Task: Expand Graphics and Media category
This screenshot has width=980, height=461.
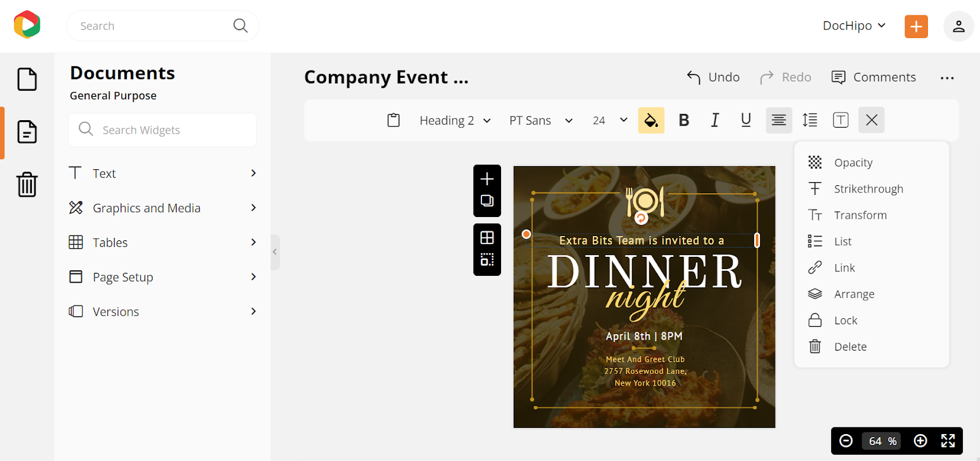Action: tap(164, 208)
